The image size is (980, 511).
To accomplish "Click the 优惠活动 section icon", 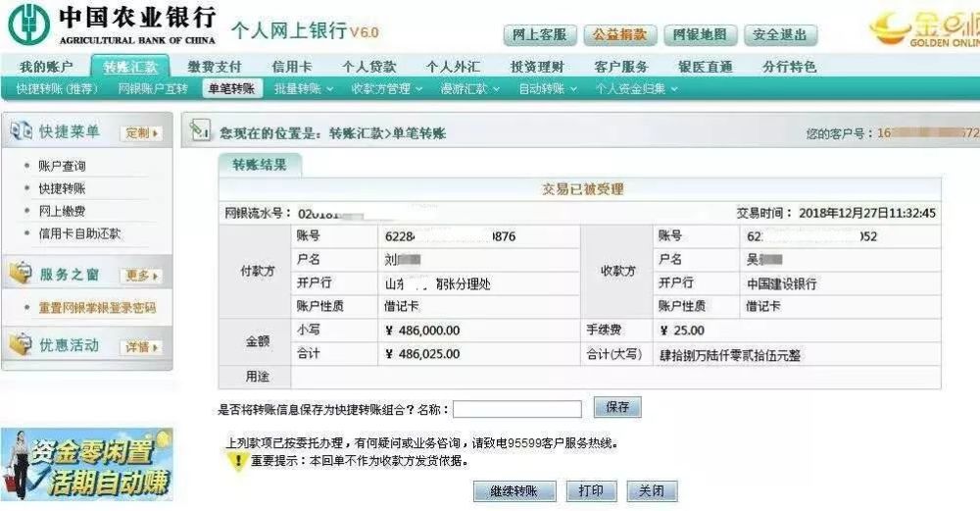I will [x=21, y=344].
